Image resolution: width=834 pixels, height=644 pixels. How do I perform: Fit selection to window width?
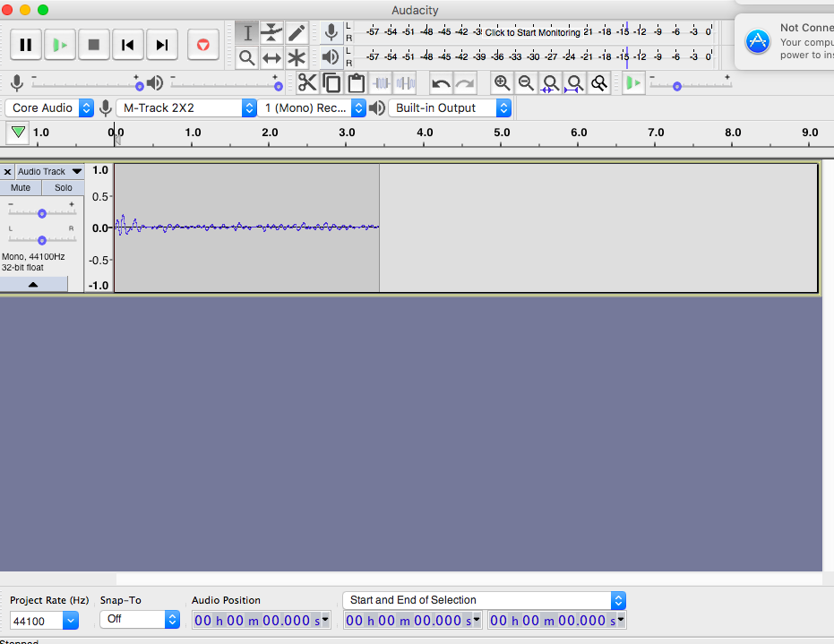(551, 83)
